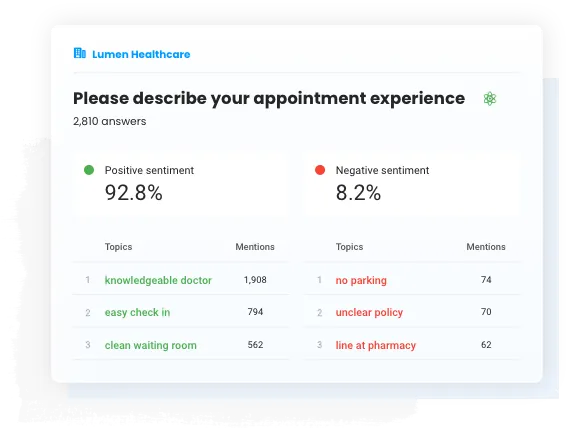The width and height of the screenshot is (570, 428).
Task: Select the 'no parking' negative topic
Action: [361, 280]
